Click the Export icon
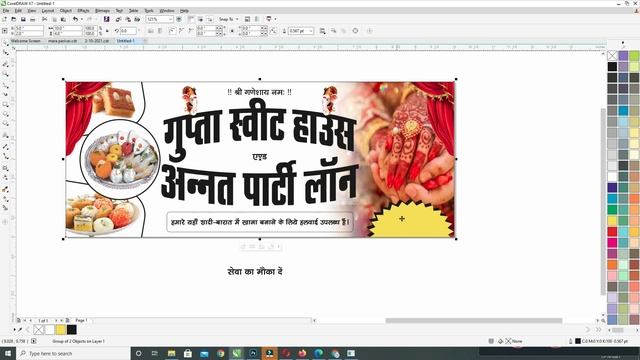The image size is (640, 360). (128, 19)
